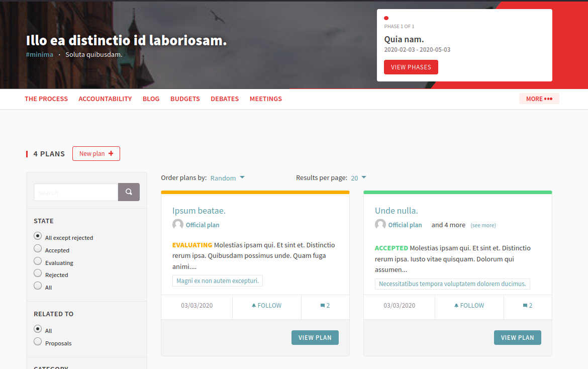This screenshot has width=588, height=369.
Task: Select the Accepted state filter
Action: point(38,248)
